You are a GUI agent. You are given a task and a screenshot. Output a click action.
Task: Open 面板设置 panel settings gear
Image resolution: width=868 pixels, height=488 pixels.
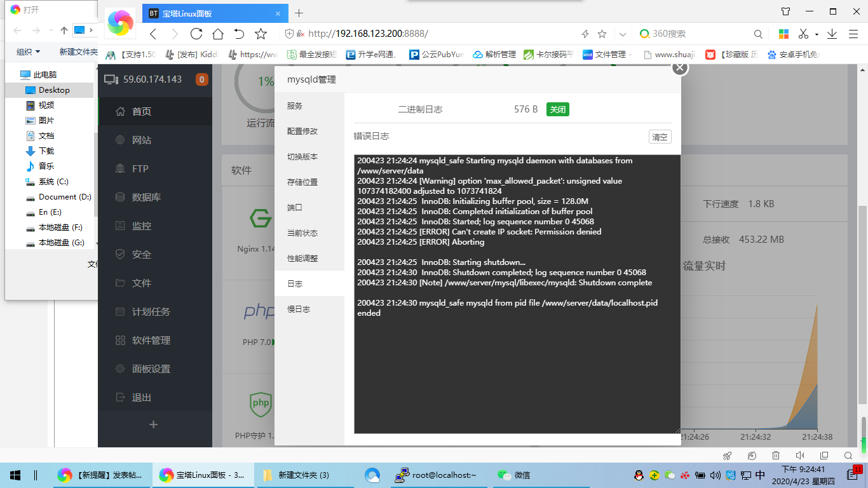pyautogui.click(x=120, y=369)
